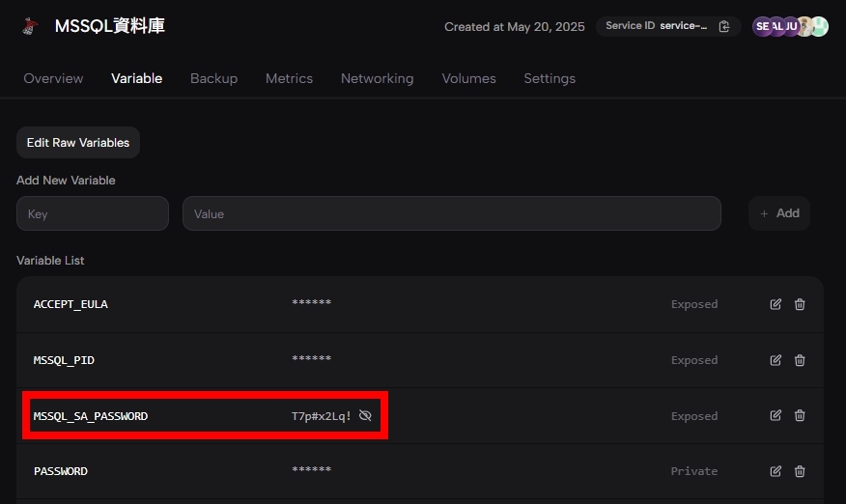Click the MSSQL_SA_PASSWORD variable name
The image size is (846, 504).
tap(91, 416)
